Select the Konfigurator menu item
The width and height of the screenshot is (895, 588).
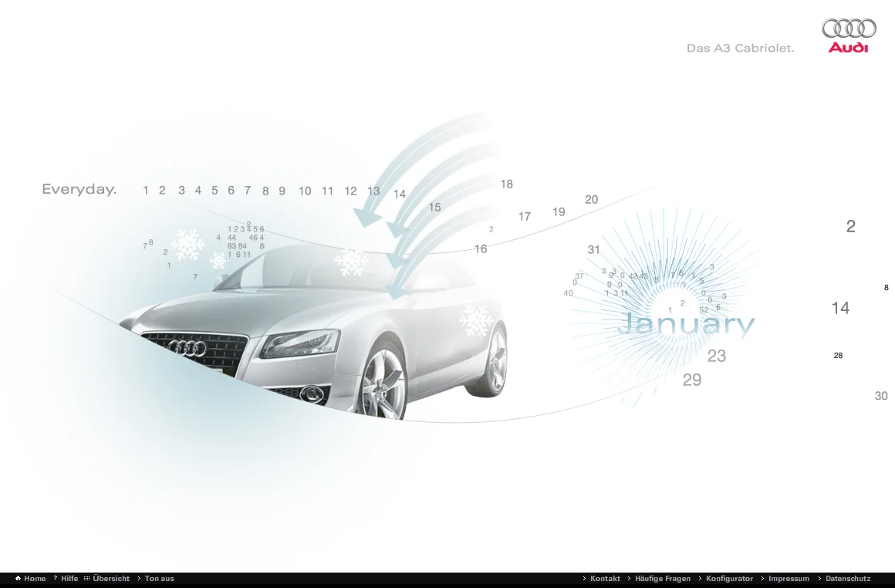pyautogui.click(x=729, y=578)
